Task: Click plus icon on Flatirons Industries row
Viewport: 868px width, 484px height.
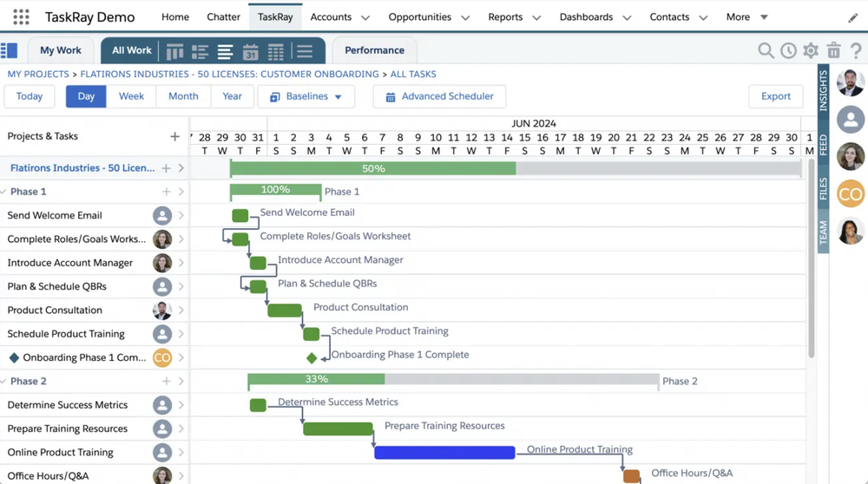Action: click(x=166, y=168)
